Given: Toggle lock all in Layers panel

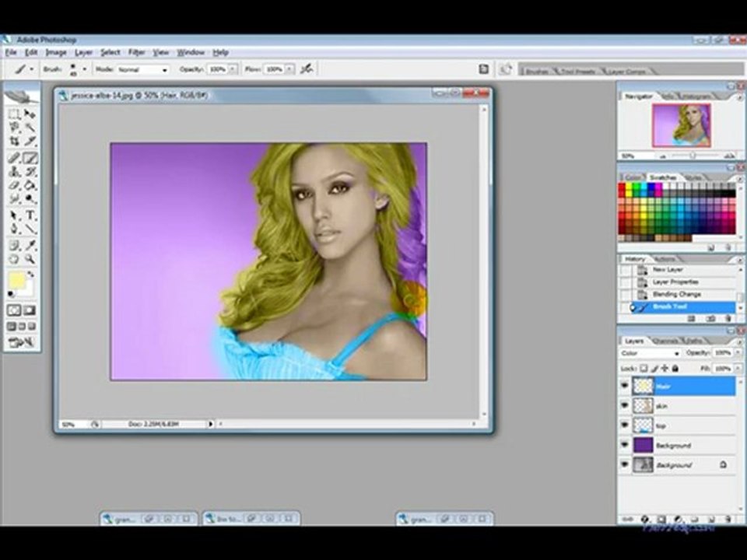Looking at the screenshot, I should point(675,368).
